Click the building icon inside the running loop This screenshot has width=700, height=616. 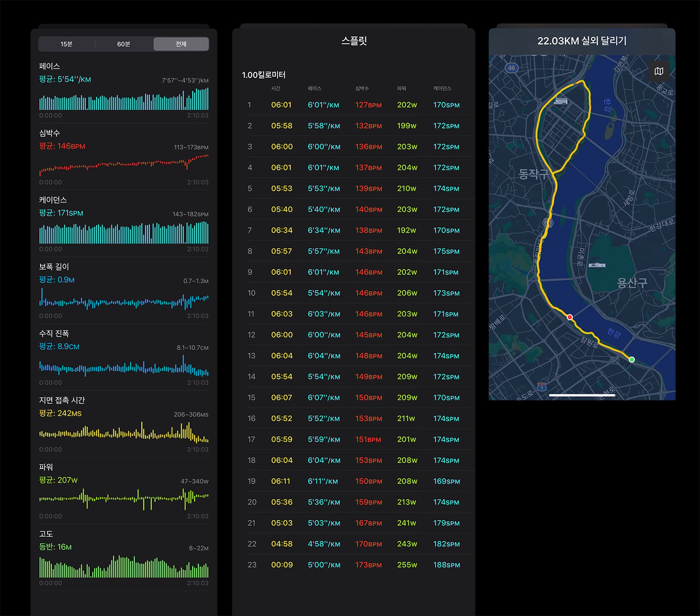560,101
